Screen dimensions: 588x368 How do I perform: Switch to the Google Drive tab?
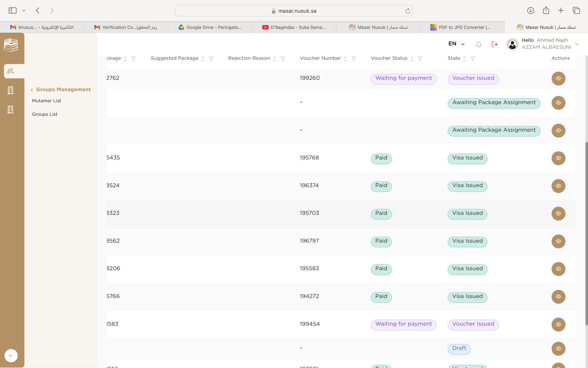point(210,27)
